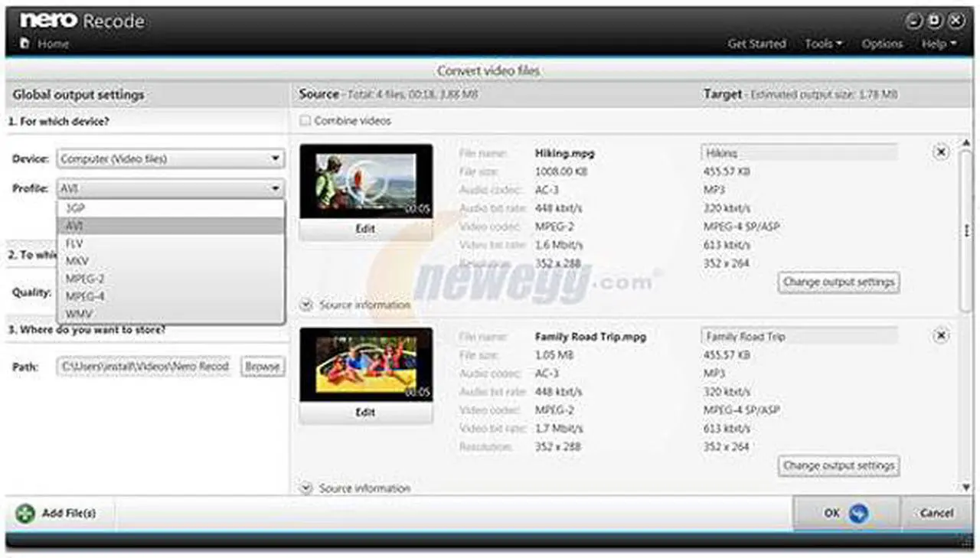
Task: Open Options in the top bar
Action: (x=882, y=44)
